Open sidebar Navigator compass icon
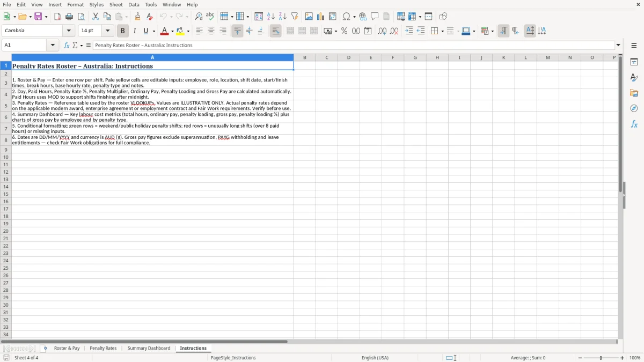The width and height of the screenshot is (644, 362). point(634,108)
